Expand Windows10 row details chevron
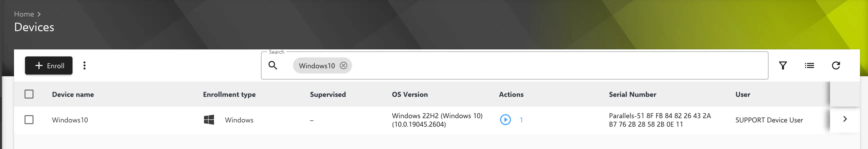 pos(845,119)
